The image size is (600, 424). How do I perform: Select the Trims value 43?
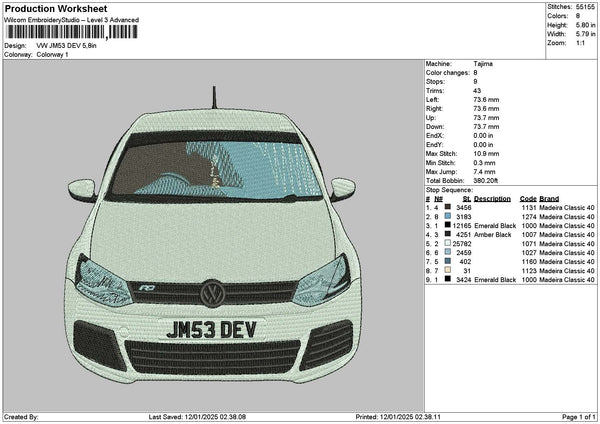coord(477,91)
